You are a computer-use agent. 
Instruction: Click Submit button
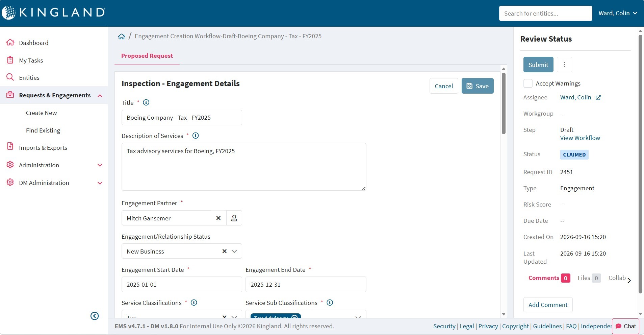pyautogui.click(x=538, y=65)
